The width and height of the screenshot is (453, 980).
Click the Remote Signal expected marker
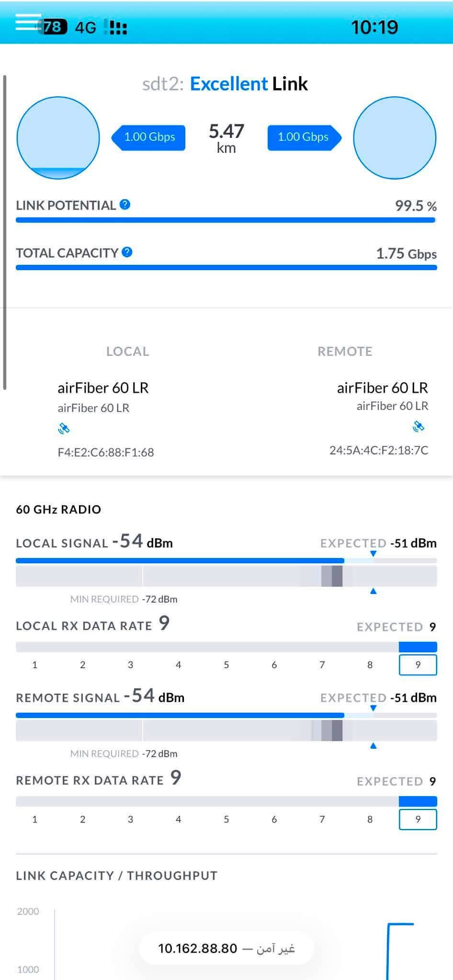(x=374, y=708)
